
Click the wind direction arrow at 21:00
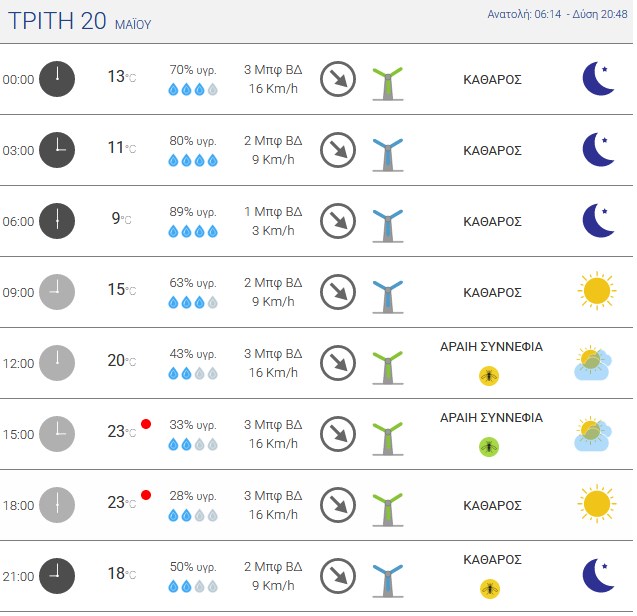[x=338, y=576]
